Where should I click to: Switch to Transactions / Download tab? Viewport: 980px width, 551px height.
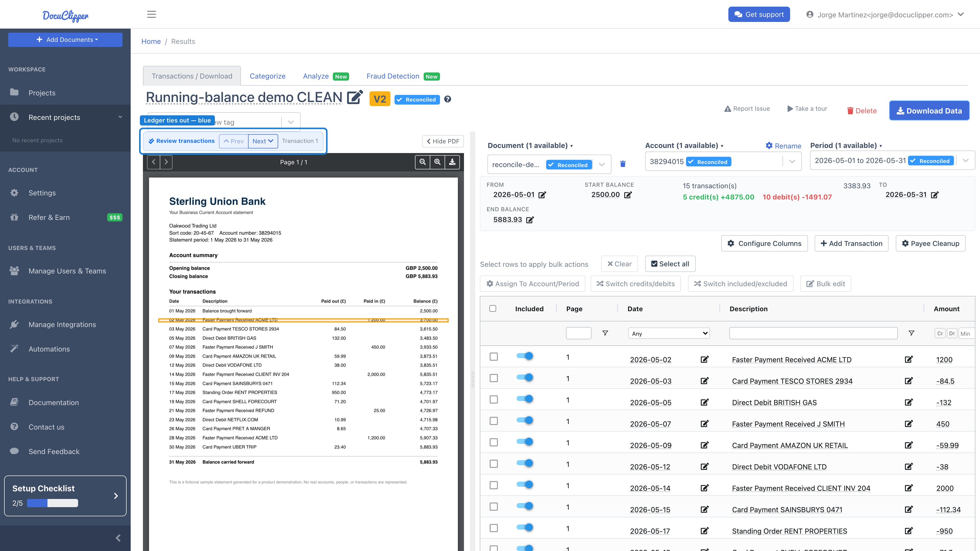[x=192, y=76]
